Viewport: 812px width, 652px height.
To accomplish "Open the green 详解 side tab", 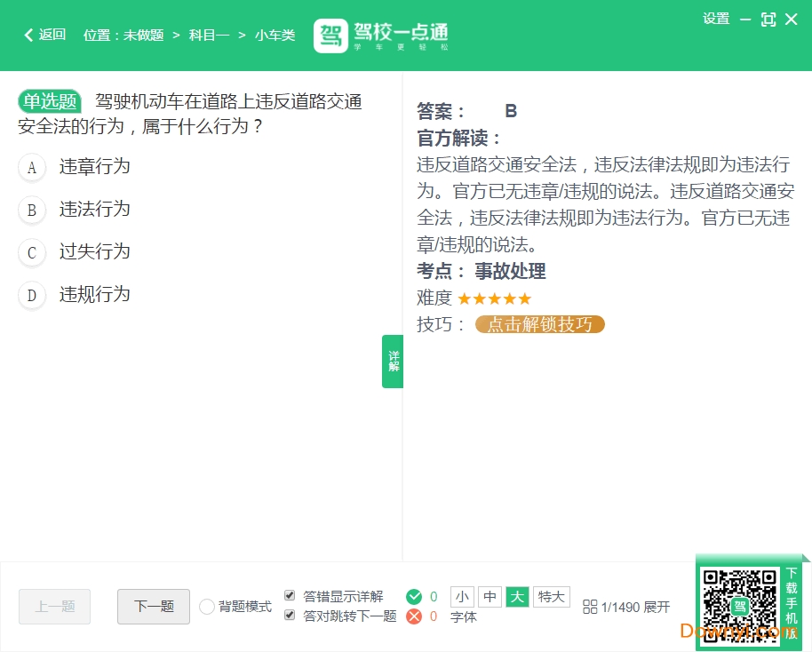I will point(392,361).
